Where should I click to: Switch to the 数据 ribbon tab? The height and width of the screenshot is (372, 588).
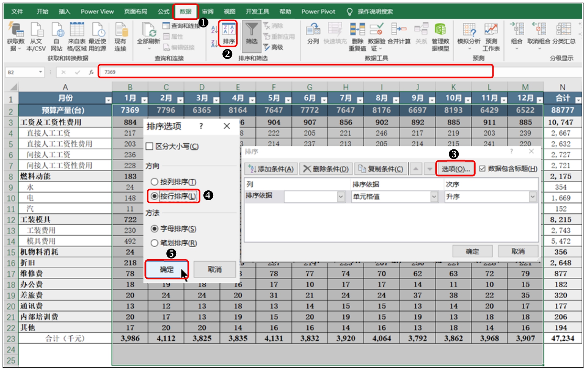[185, 11]
